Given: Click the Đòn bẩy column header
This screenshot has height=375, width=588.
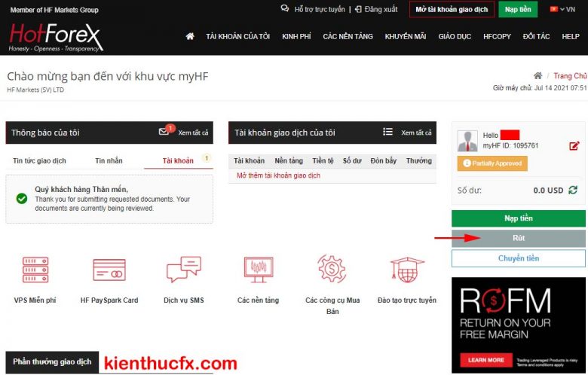Looking at the screenshot, I should click(383, 160).
